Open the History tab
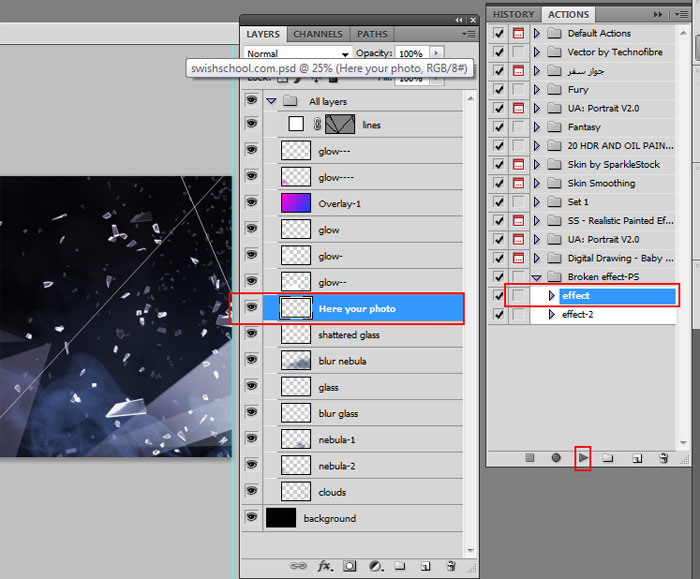Image resolution: width=700 pixels, height=579 pixels. click(513, 14)
